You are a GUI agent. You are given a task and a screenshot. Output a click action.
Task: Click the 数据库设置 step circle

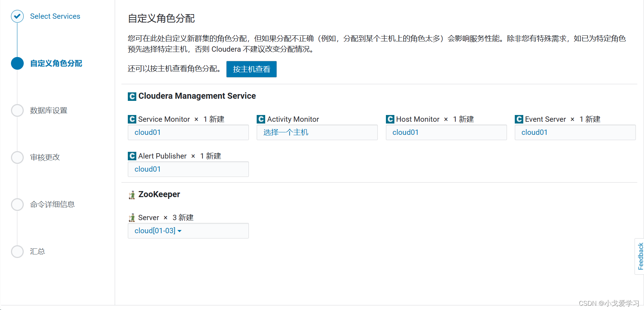(x=17, y=110)
